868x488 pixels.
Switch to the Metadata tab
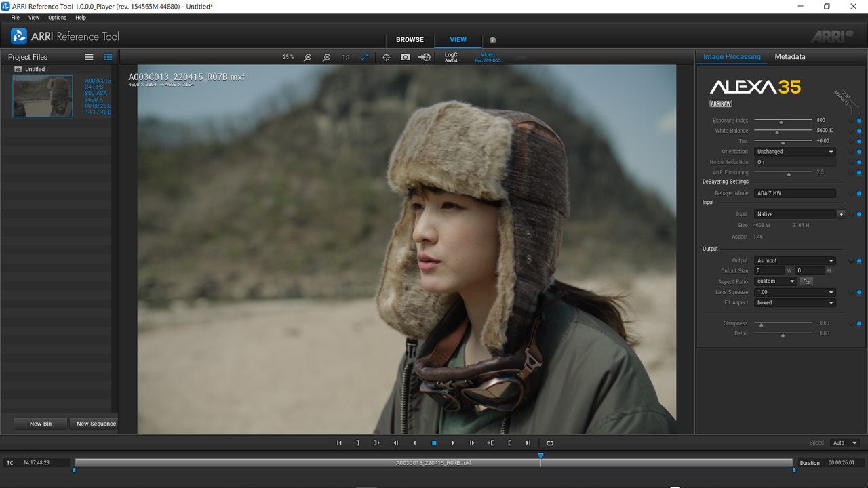tap(790, 57)
